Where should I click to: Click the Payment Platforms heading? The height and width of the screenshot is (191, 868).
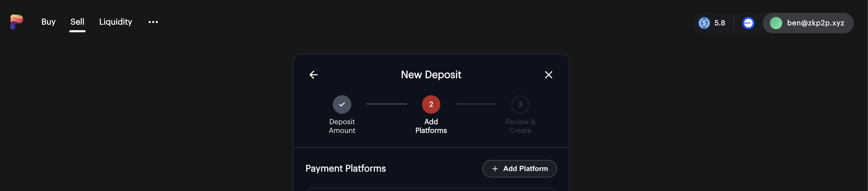click(x=345, y=168)
